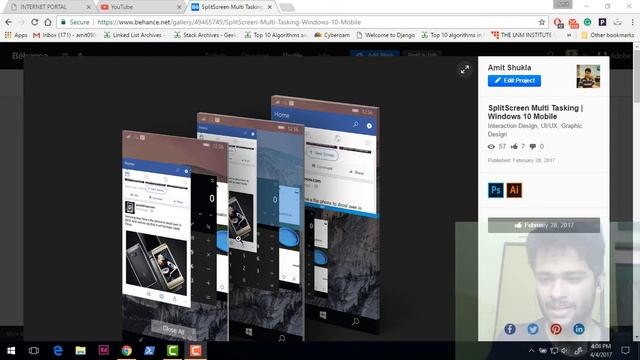Open the volume control in the tray
Image resolution: width=640 pixels, height=360 pixels.
point(564,351)
